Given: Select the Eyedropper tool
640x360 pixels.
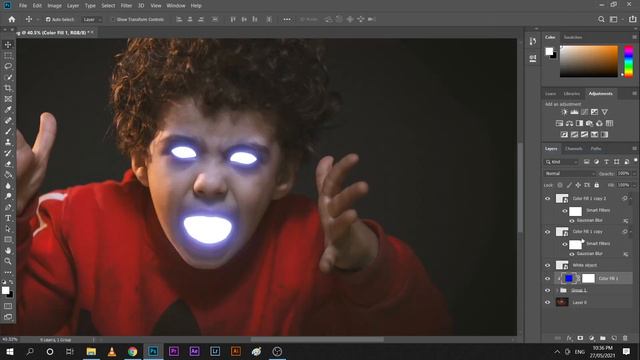Looking at the screenshot, I should 8,109.
